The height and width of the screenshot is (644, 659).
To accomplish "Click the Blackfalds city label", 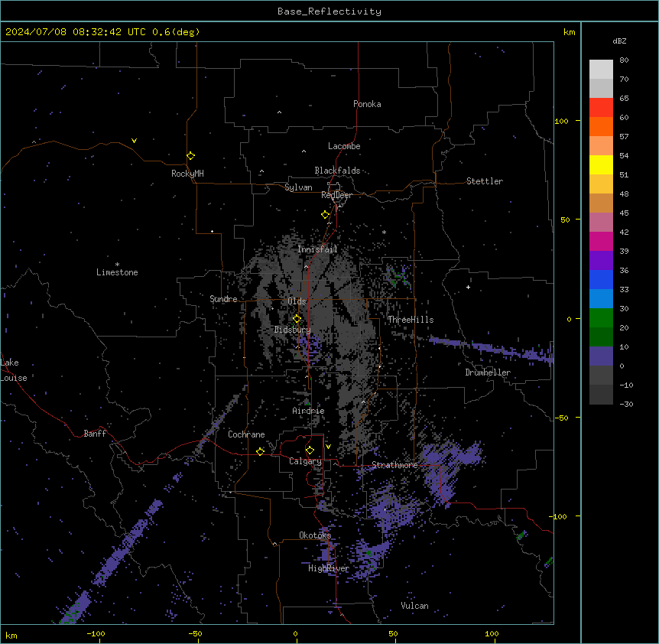I will [337, 171].
